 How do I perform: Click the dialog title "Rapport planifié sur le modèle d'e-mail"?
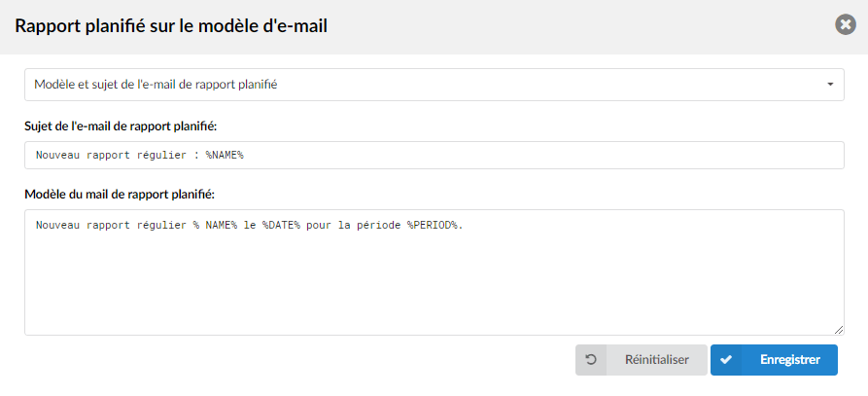171,26
